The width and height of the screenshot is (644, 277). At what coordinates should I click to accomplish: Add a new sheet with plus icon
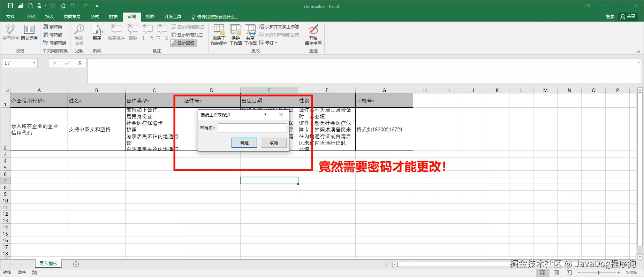point(76,264)
